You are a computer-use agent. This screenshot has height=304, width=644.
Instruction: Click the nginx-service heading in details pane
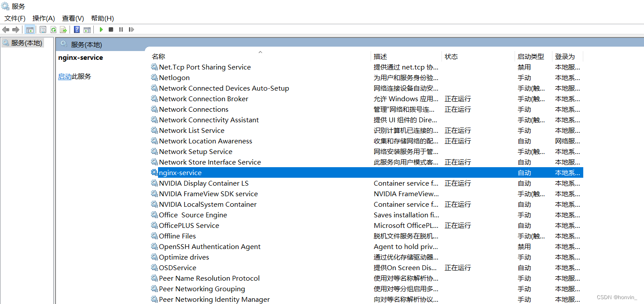(x=81, y=57)
